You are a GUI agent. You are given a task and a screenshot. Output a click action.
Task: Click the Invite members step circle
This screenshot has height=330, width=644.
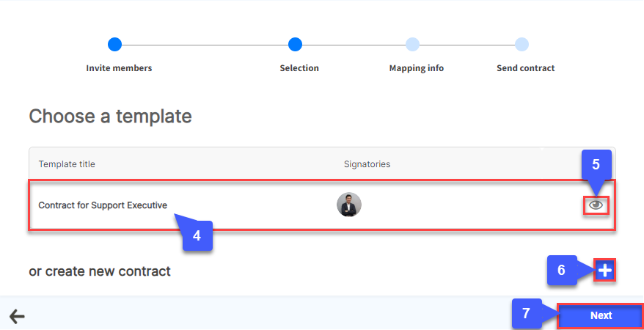click(x=114, y=45)
